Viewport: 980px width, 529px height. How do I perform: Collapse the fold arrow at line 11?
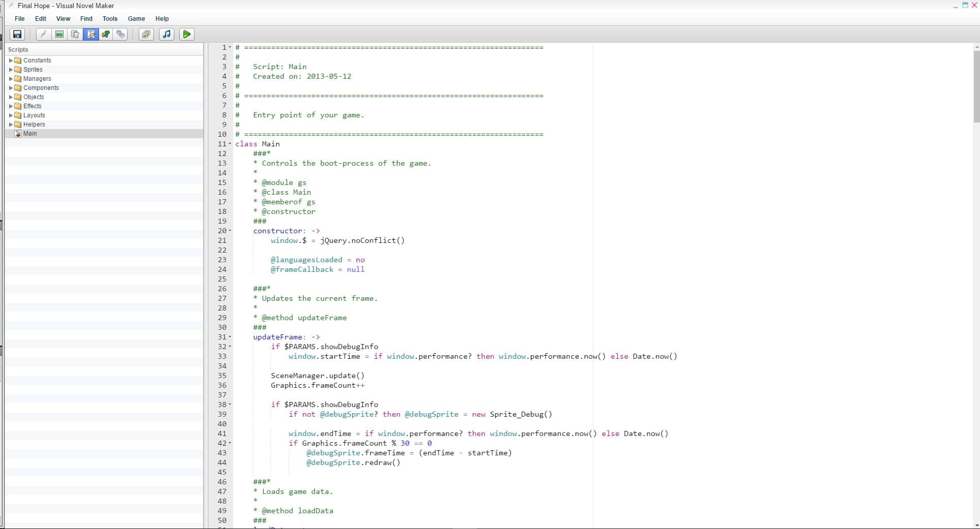[230, 144]
